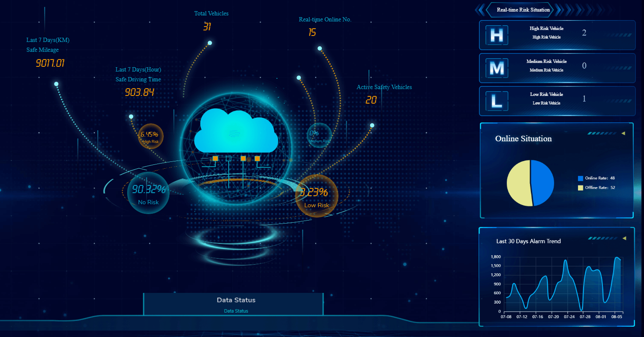Click the Medium Risk Vehicle row

pyautogui.click(x=557, y=68)
